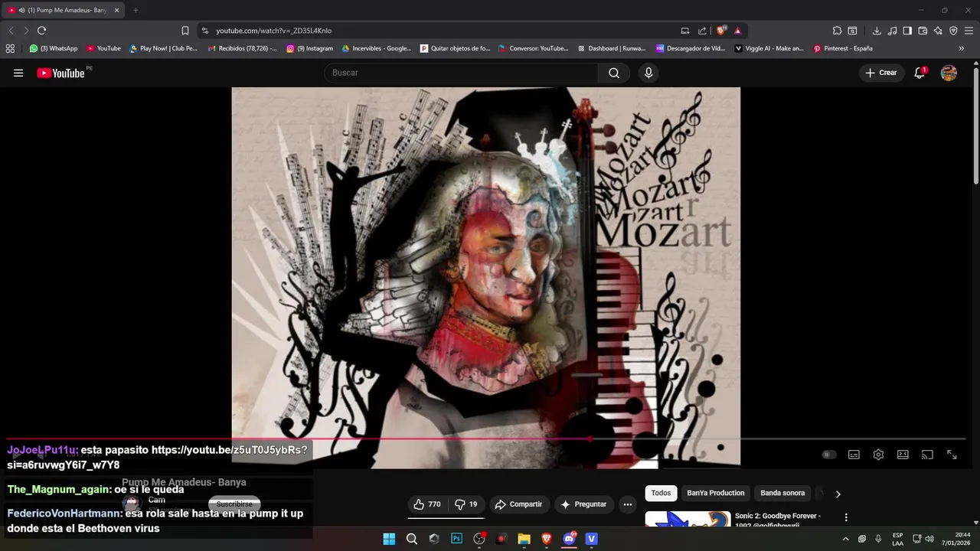980x551 pixels.
Task: Show hidden system tray icons chevron
Action: click(x=845, y=539)
